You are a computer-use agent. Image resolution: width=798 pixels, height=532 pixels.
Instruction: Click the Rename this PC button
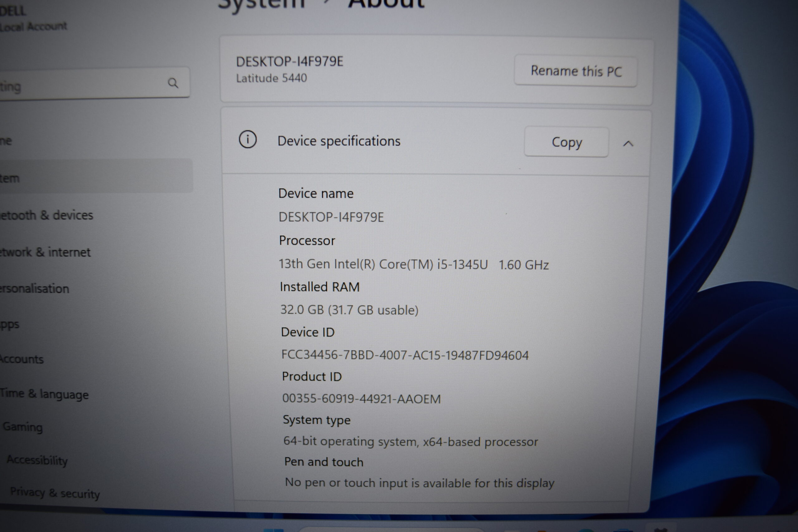point(575,71)
